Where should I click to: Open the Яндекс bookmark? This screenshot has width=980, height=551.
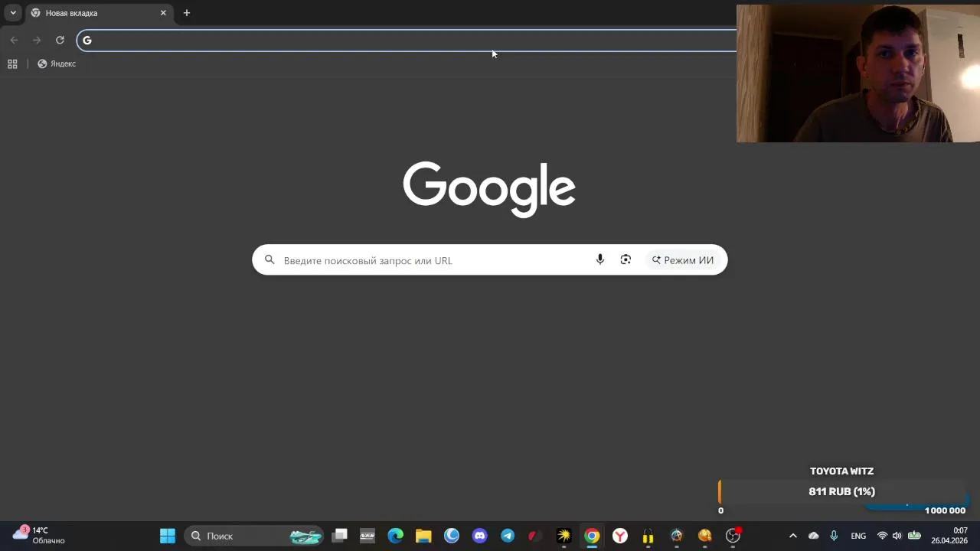(x=57, y=64)
